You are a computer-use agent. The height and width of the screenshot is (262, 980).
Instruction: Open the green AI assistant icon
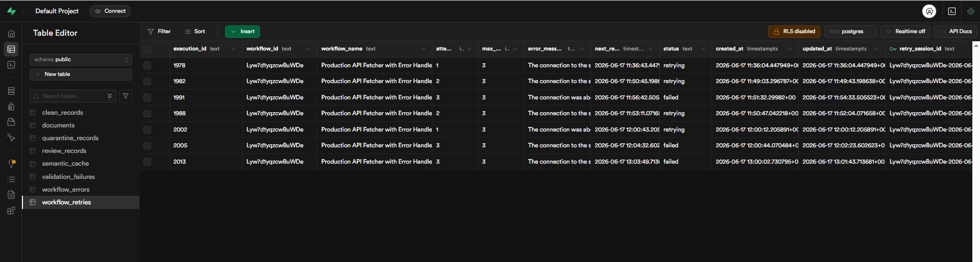tap(970, 11)
